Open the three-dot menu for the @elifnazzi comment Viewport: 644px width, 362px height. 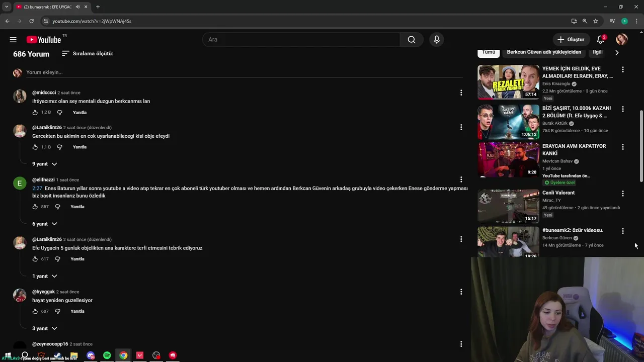coord(461,179)
